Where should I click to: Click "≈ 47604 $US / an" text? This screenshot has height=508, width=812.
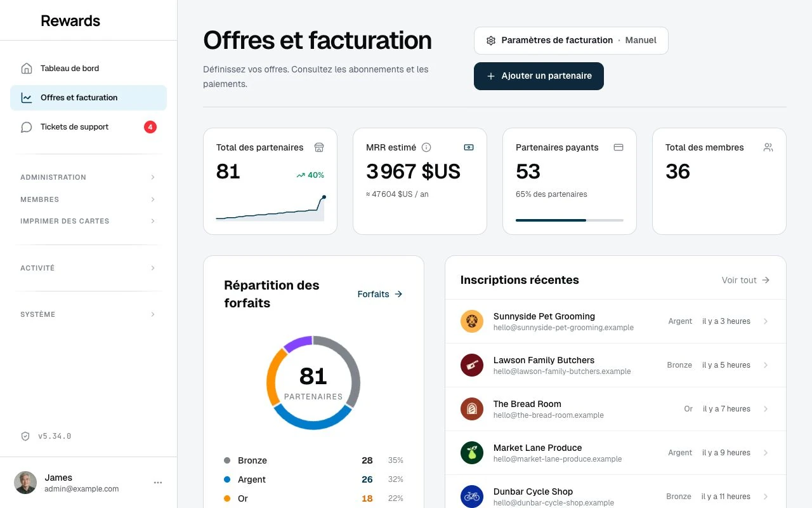pos(397,194)
